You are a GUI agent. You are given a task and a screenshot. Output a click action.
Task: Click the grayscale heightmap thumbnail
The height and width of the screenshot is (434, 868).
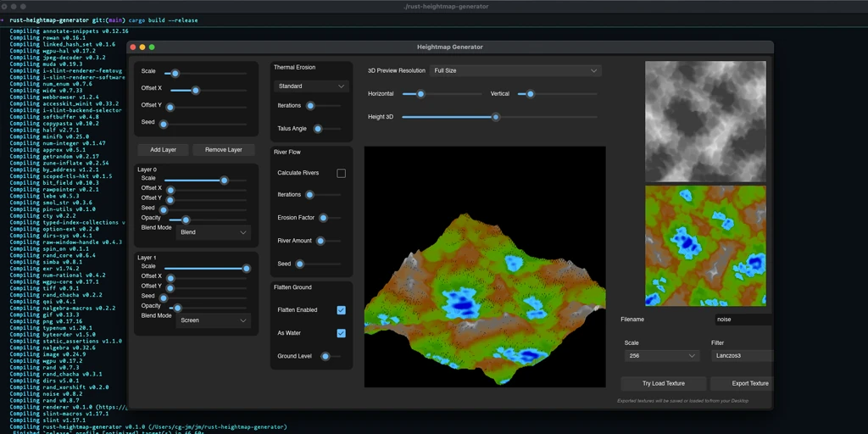tap(706, 121)
